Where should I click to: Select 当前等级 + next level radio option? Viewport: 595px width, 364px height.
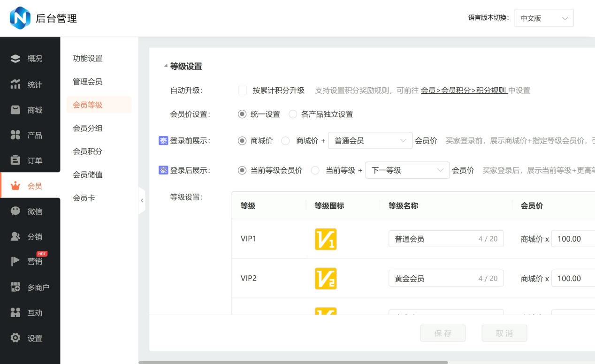pyautogui.click(x=315, y=170)
